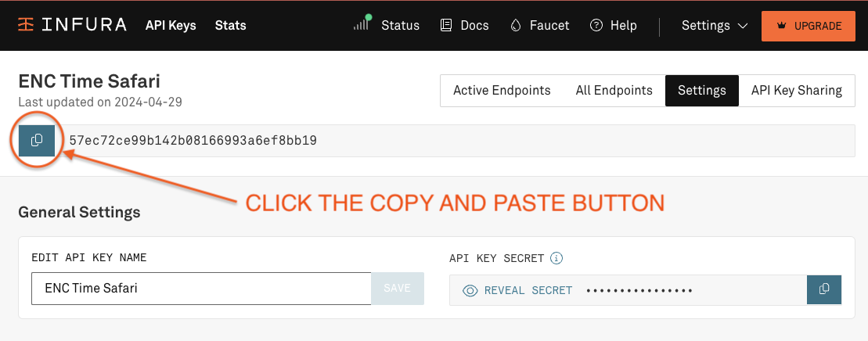Select the API Key Sharing tab

pos(796,90)
